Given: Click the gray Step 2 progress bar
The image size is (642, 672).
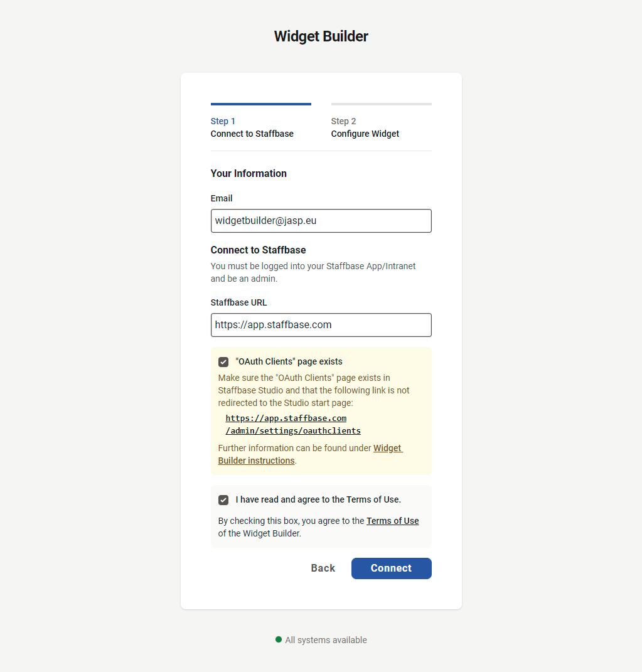Looking at the screenshot, I should 381,104.
